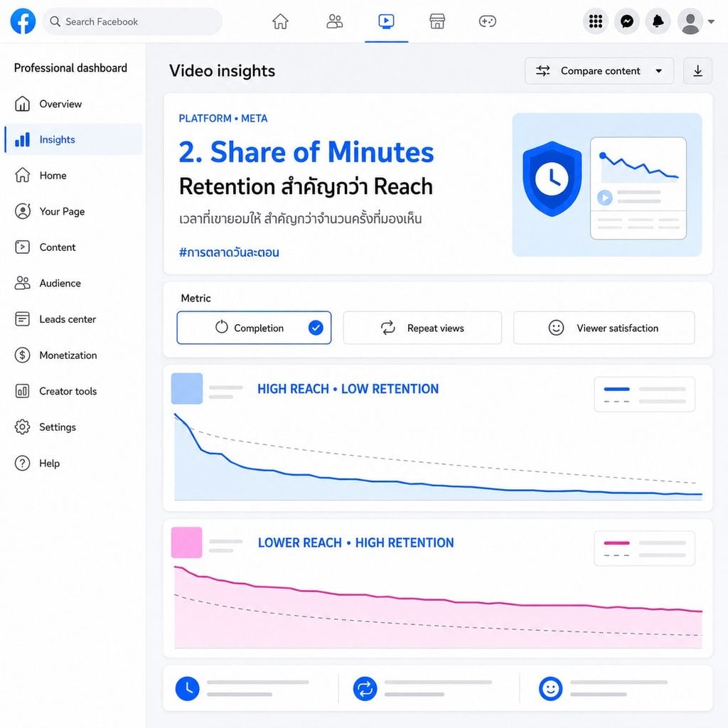Open the Video tab icon
Screen dimensions: 728x728
coord(386,21)
